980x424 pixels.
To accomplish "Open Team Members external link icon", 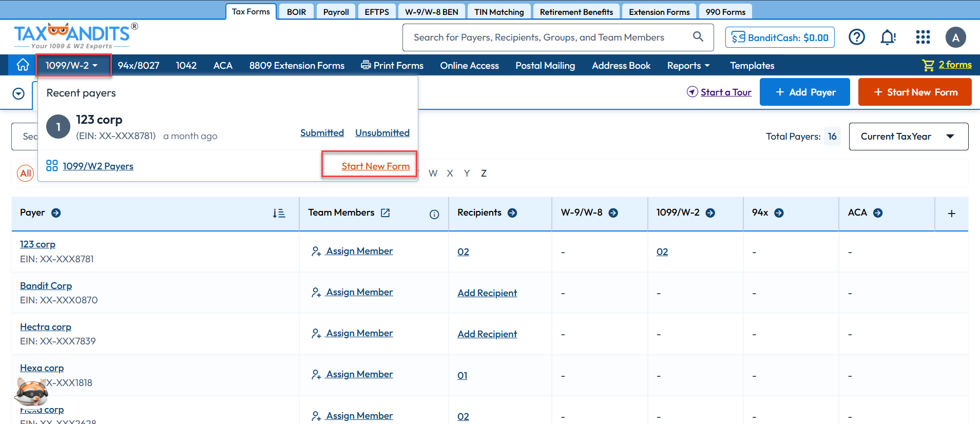I will (x=385, y=213).
